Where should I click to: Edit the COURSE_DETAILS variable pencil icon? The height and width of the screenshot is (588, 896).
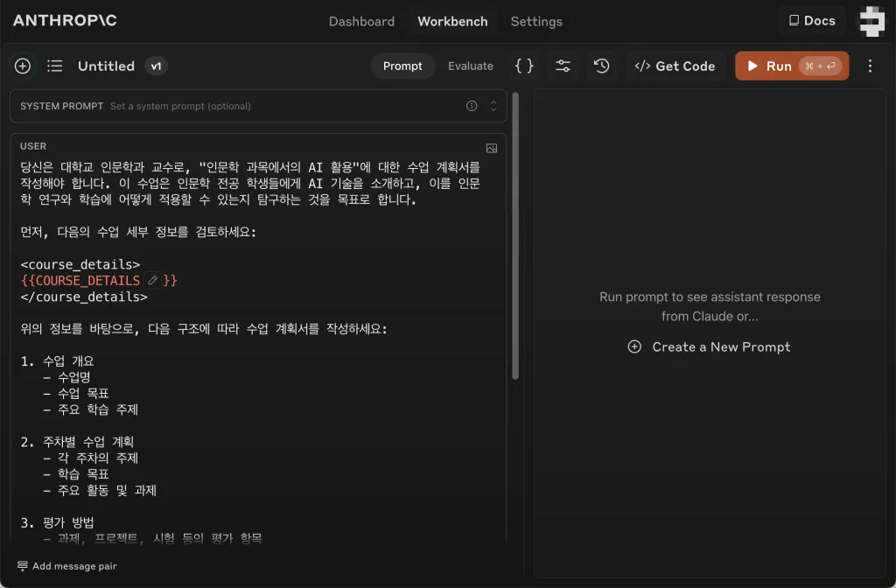(153, 281)
